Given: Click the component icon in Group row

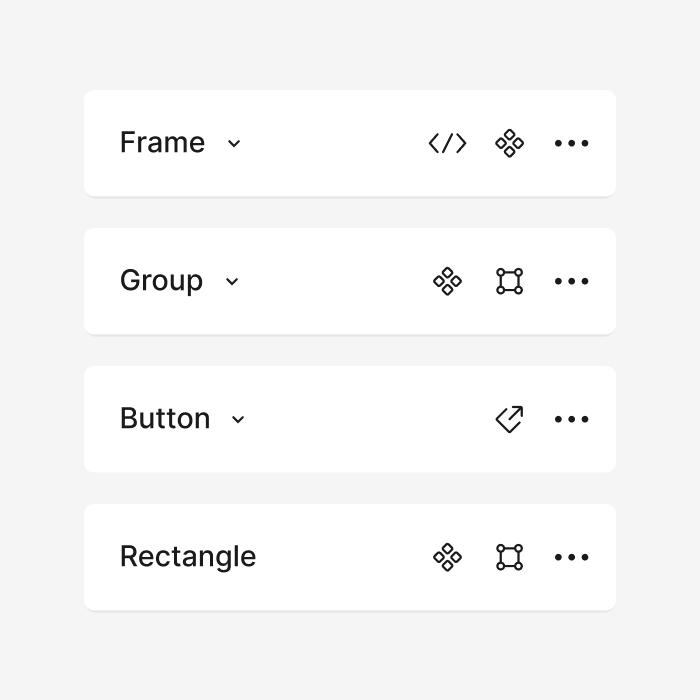Looking at the screenshot, I should pyautogui.click(x=447, y=281).
